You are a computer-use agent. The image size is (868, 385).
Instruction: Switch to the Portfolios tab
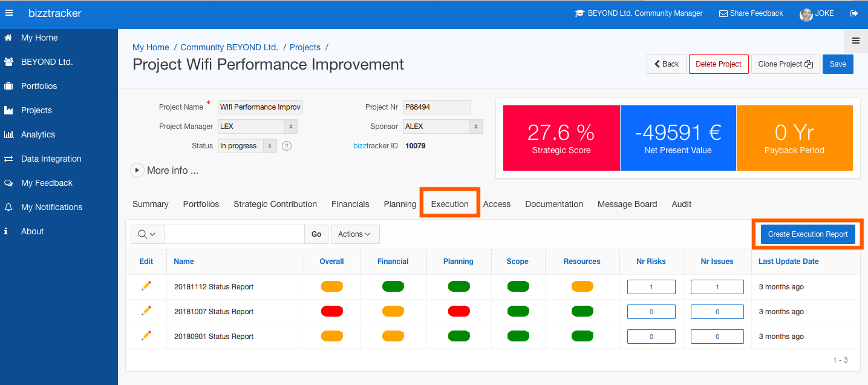(x=201, y=204)
